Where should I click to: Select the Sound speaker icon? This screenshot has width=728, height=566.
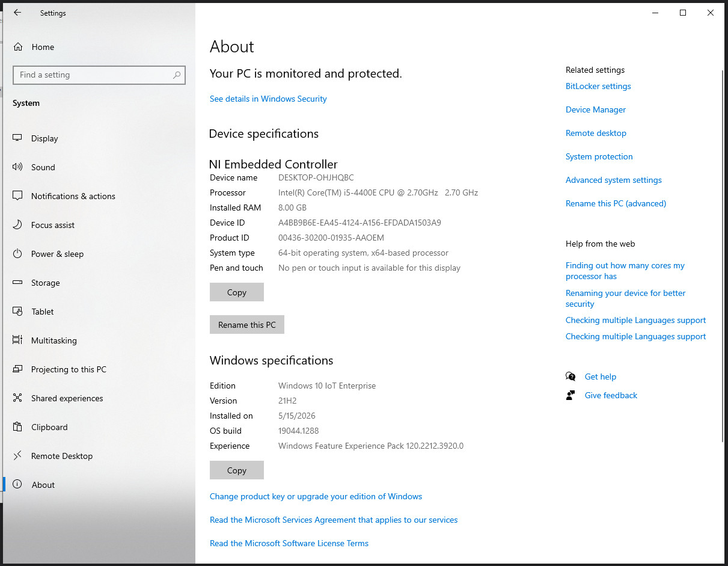coord(17,167)
